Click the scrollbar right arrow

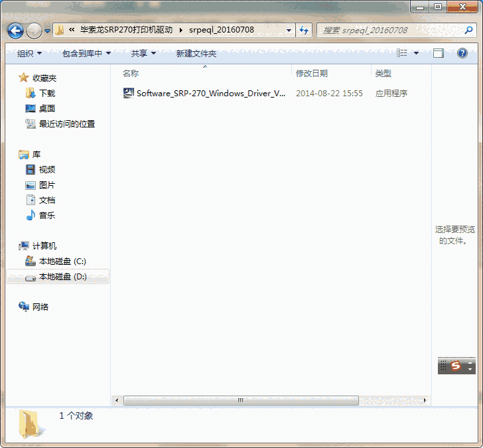(425, 400)
